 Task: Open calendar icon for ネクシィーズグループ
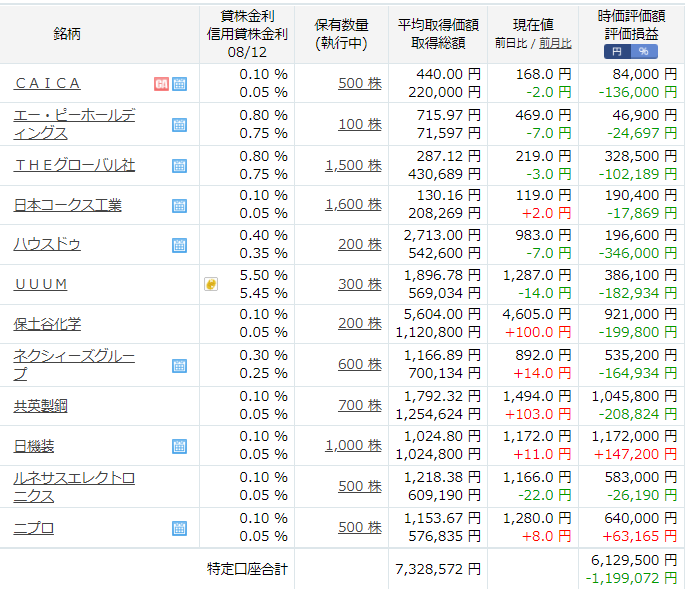[x=179, y=365]
